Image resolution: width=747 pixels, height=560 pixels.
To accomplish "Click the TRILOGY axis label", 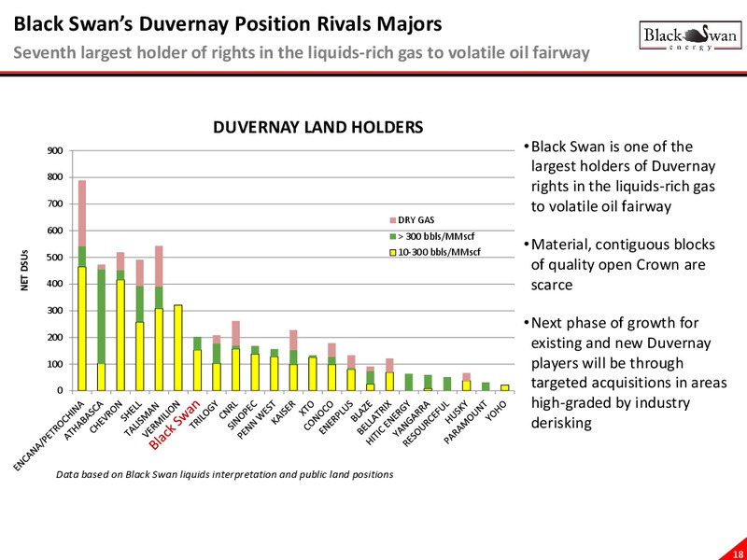I will pyautogui.click(x=204, y=414).
